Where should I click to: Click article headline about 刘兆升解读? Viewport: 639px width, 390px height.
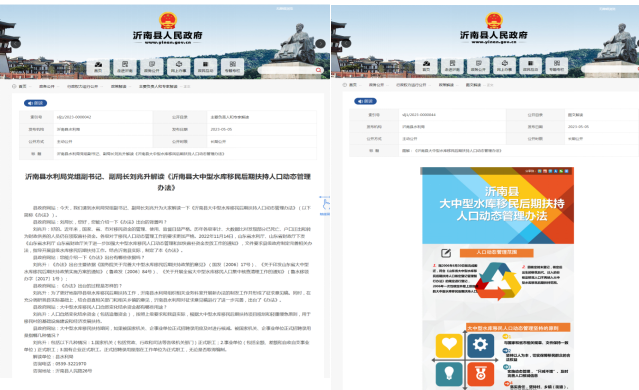[x=167, y=182]
